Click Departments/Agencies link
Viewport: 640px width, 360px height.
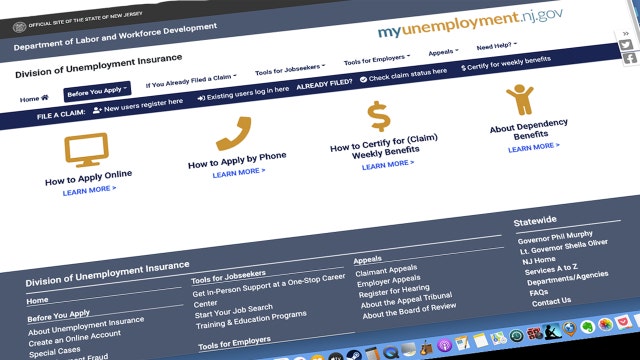(x=567, y=278)
